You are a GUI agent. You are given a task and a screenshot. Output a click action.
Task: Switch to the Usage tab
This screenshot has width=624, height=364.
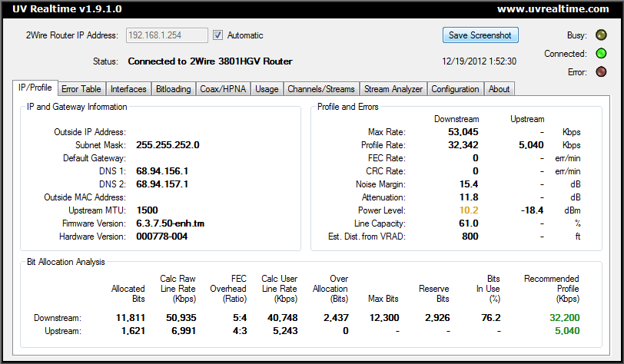(267, 89)
